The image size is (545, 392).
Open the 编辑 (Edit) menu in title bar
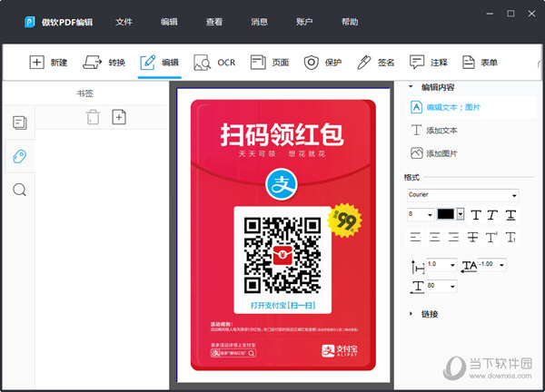tap(169, 22)
